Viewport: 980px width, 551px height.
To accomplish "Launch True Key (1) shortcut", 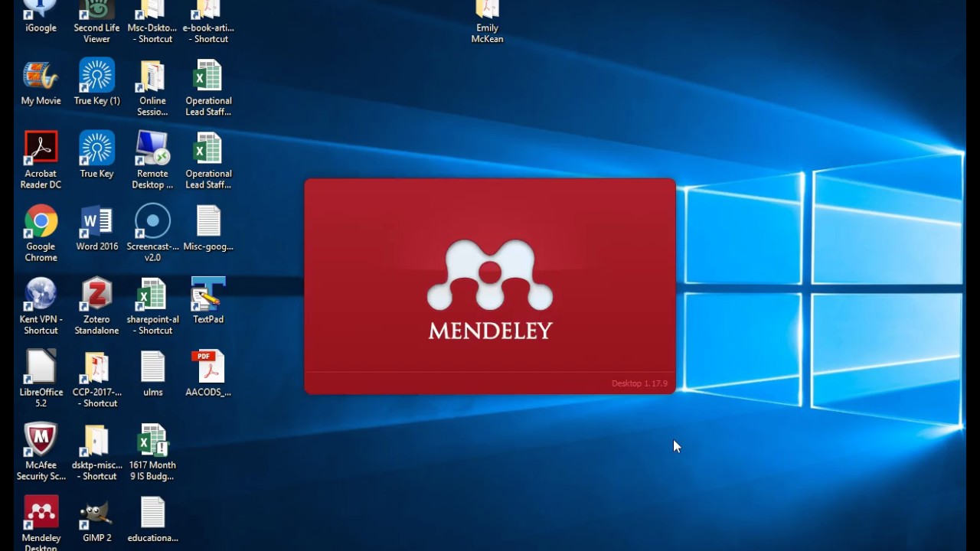I will tap(96, 83).
